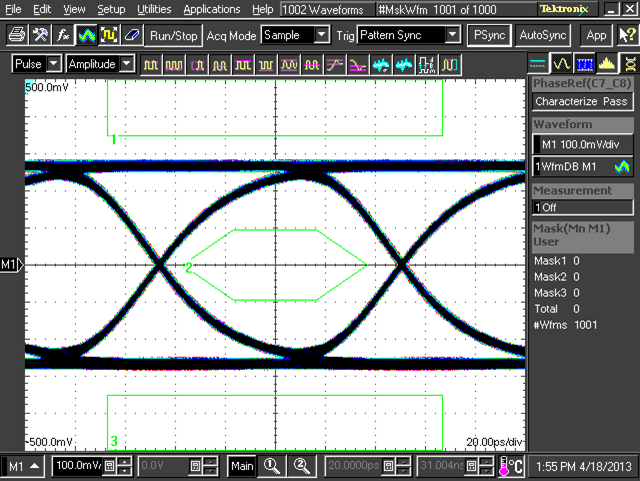
Task: Toggle the Measurement 1 Off readout
Action: 581,207
